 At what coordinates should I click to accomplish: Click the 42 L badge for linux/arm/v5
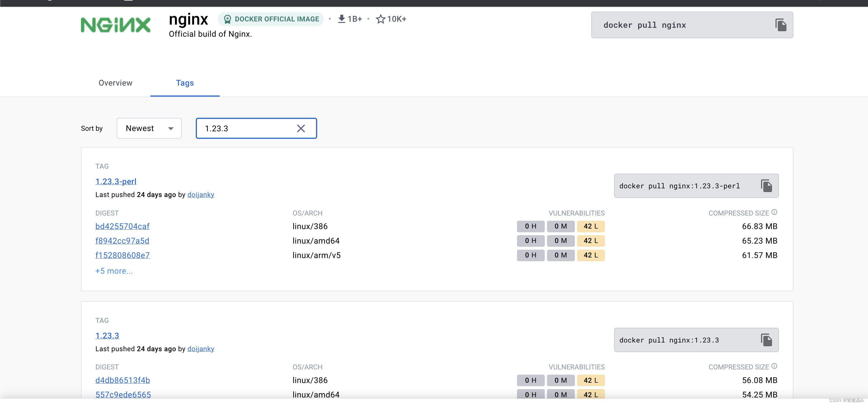pyautogui.click(x=591, y=255)
